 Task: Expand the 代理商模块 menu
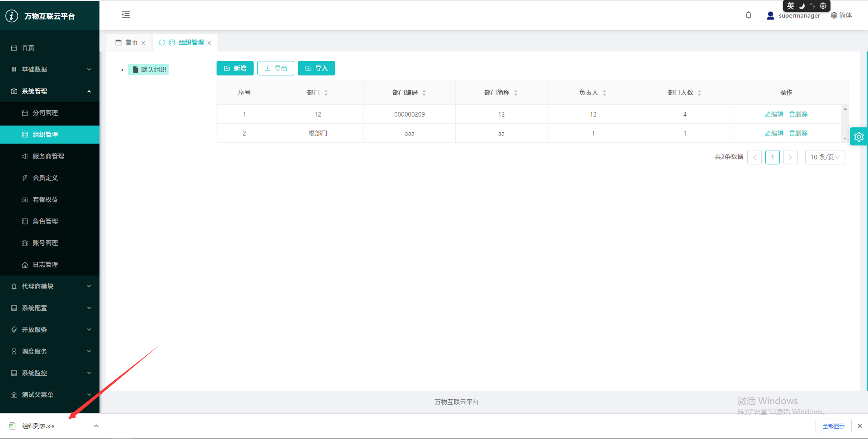pyautogui.click(x=50, y=286)
